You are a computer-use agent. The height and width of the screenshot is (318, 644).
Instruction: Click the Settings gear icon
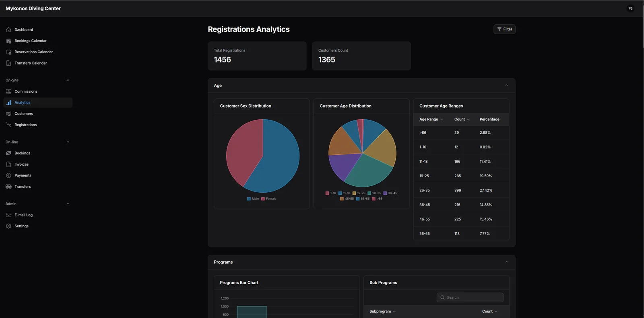(8, 226)
